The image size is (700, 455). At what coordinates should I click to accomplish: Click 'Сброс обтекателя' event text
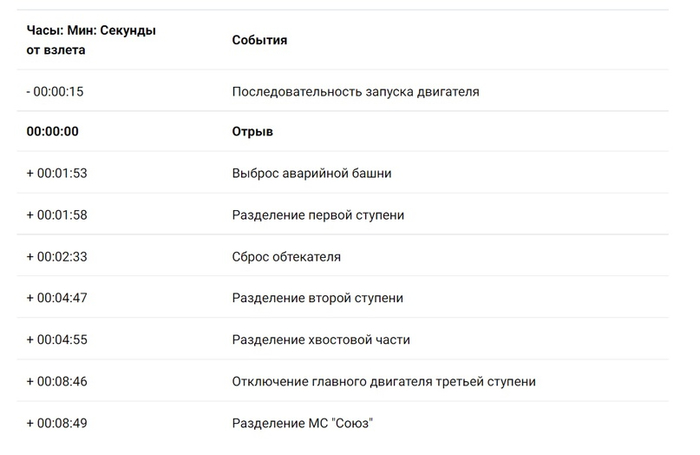[286, 256]
